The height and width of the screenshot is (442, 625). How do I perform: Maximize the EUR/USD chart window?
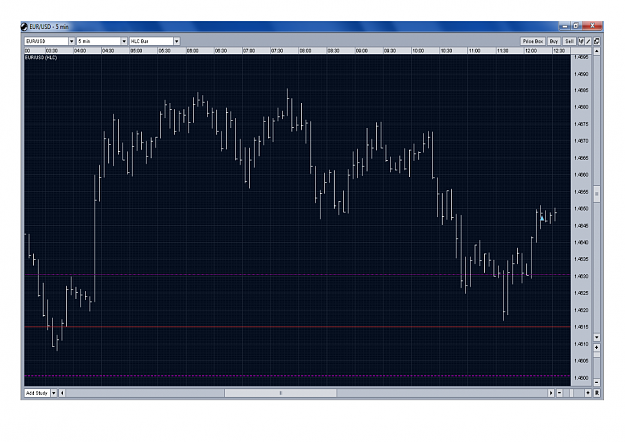(x=576, y=26)
